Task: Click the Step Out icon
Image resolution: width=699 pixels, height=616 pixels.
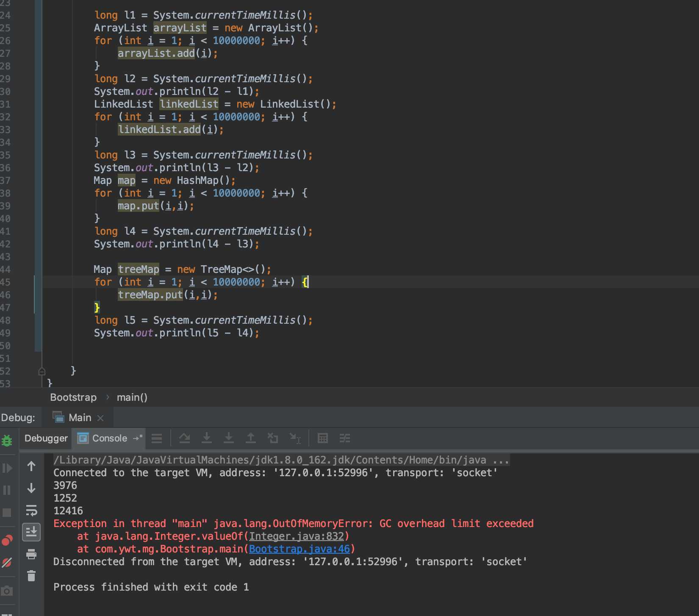Action: point(251,438)
